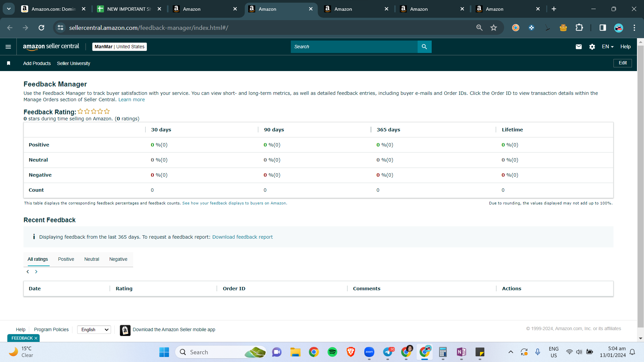Sort by the Date column header
644x362 pixels.
point(35,289)
